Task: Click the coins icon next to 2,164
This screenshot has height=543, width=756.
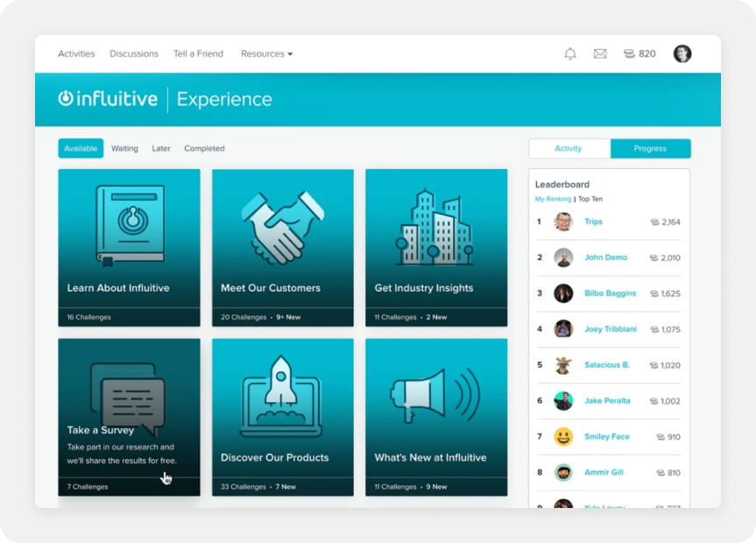Action: coord(654,222)
